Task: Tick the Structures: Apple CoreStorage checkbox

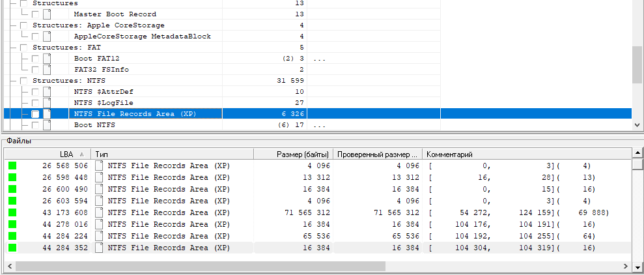Action: click(x=24, y=25)
